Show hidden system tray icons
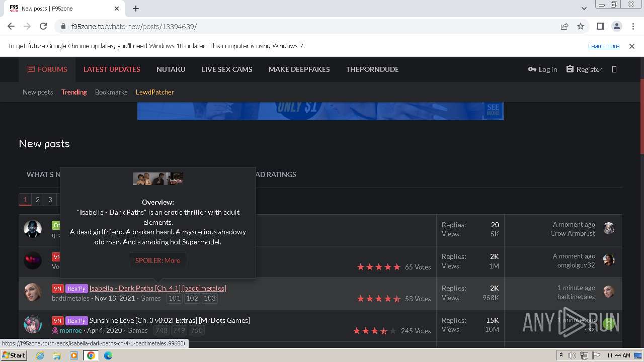 pyautogui.click(x=561, y=355)
